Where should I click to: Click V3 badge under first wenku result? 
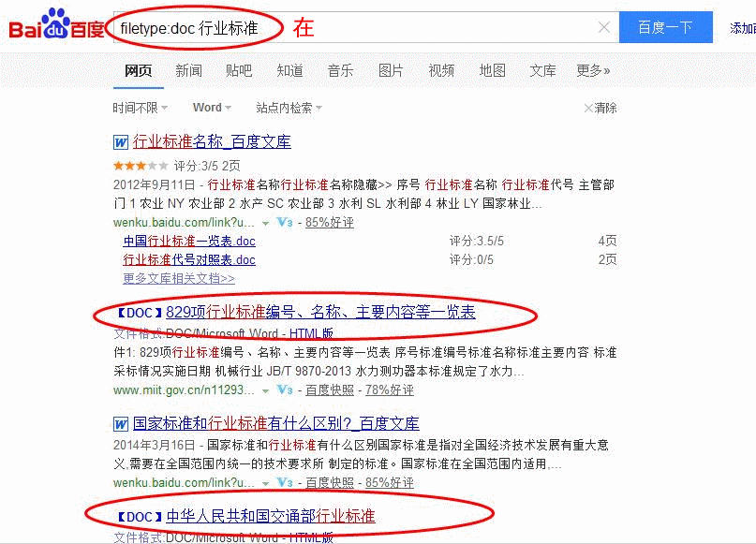click(285, 222)
